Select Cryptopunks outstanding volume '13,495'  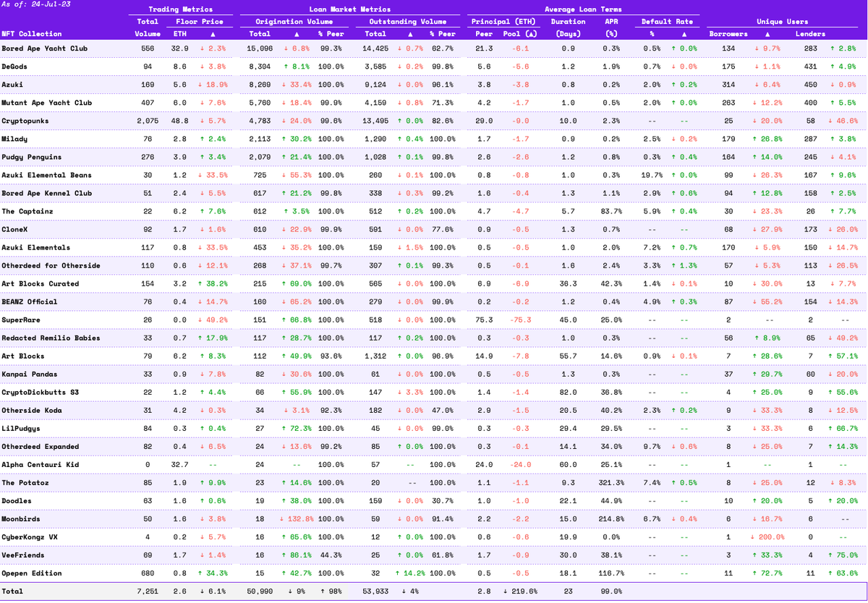pos(374,121)
